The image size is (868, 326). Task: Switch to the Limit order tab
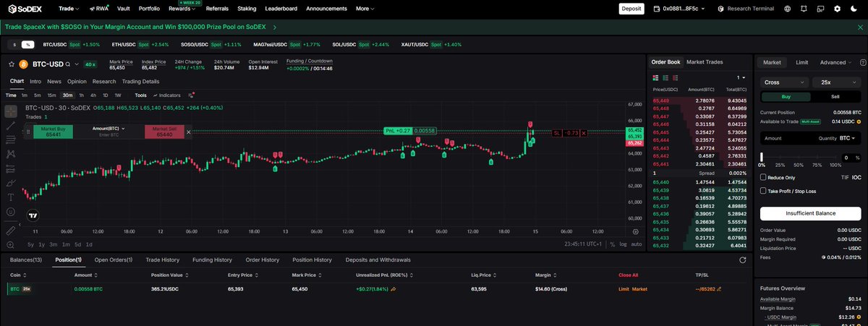pos(802,63)
